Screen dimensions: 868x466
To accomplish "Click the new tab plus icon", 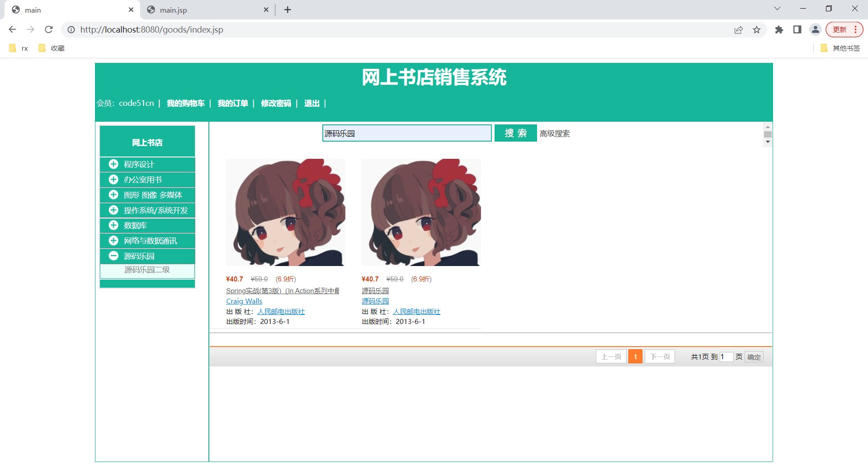I will click(x=288, y=10).
